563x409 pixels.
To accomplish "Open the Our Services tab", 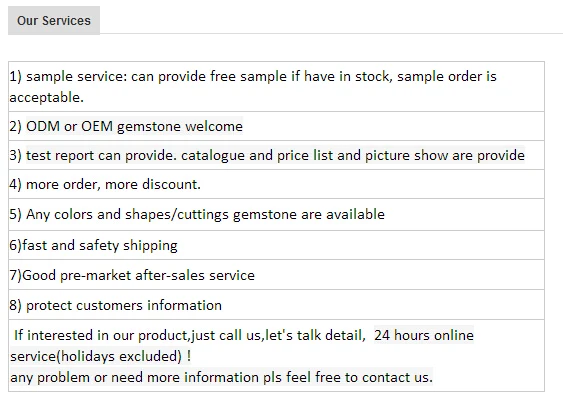I will pos(54,20).
